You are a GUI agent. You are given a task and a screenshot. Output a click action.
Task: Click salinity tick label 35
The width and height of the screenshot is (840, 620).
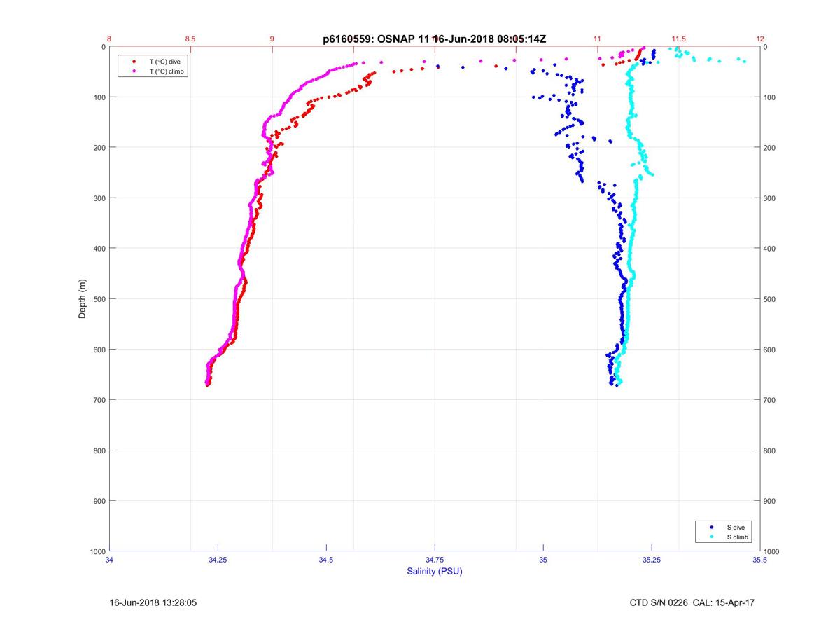click(x=543, y=560)
